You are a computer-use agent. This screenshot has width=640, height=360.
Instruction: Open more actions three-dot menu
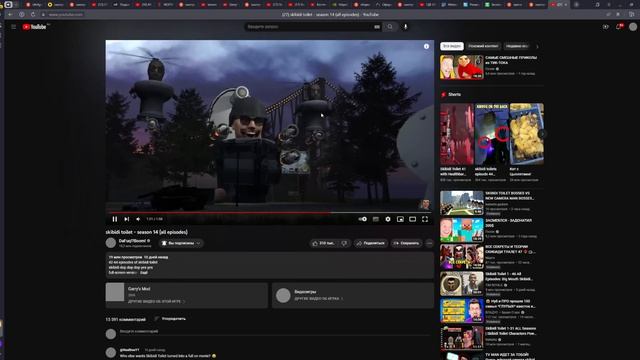(429, 243)
